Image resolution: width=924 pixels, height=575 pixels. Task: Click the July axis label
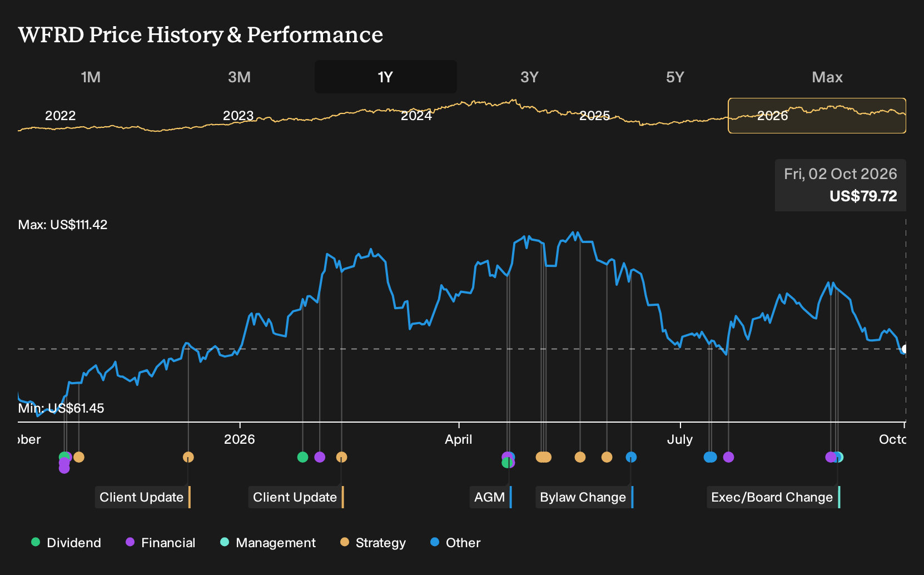[680, 439]
